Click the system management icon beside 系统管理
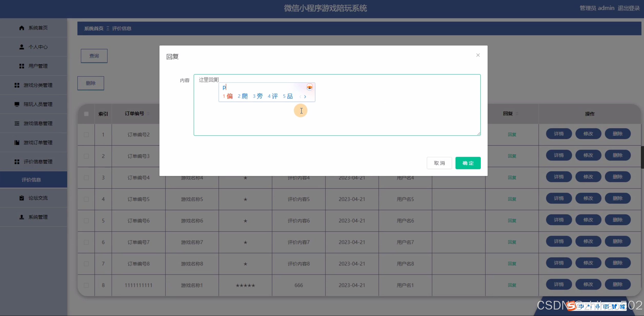The width and height of the screenshot is (644, 316). pyautogui.click(x=22, y=217)
